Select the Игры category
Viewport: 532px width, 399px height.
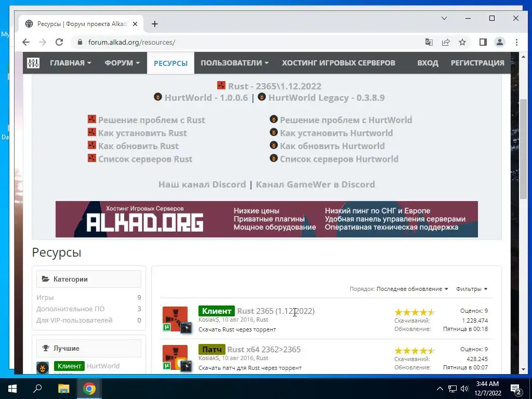click(x=45, y=298)
